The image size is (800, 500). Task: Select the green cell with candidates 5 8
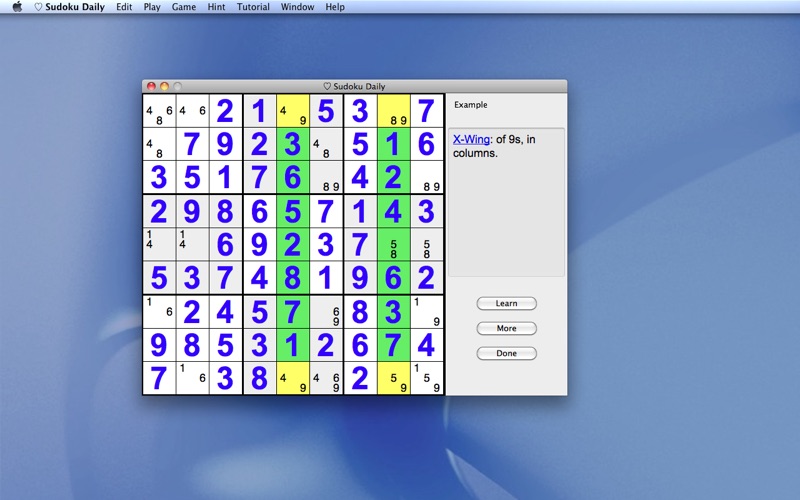(x=393, y=244)
